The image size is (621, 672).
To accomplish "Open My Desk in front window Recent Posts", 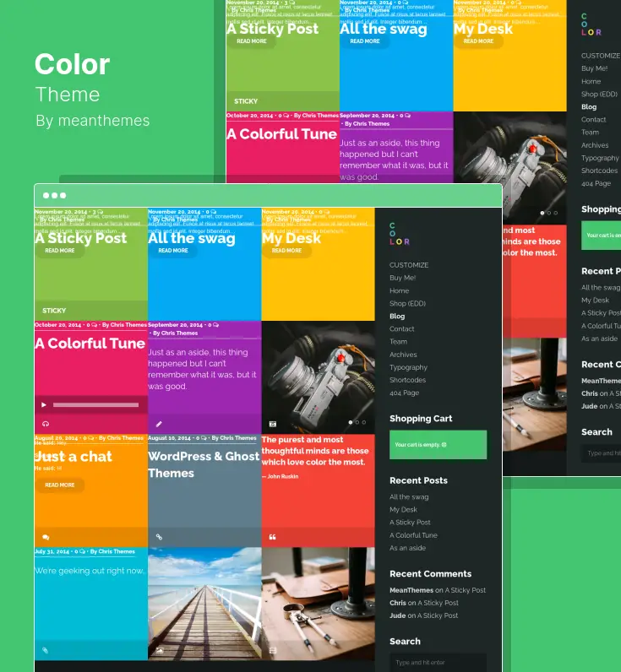I will coord(403,510).
